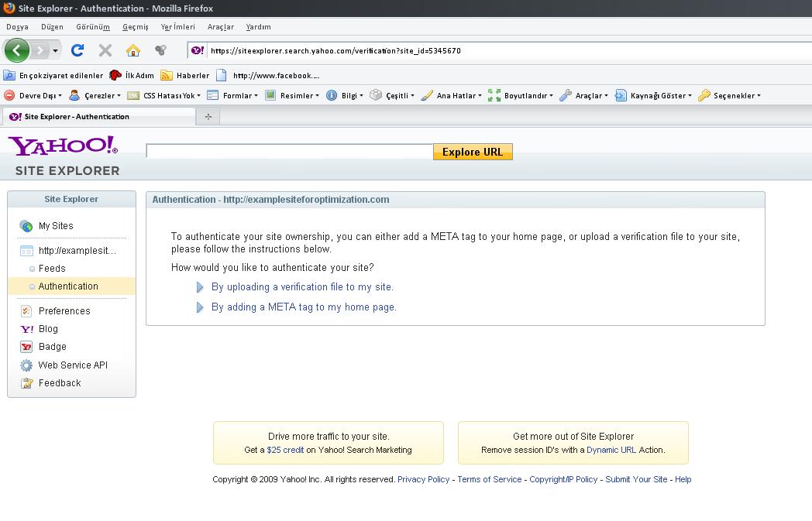Go to the home page icon

133,50
